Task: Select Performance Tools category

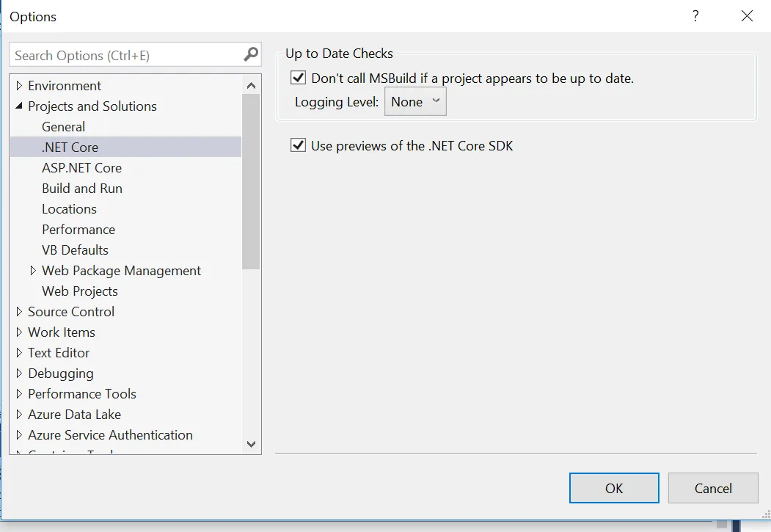Action: 82,394
